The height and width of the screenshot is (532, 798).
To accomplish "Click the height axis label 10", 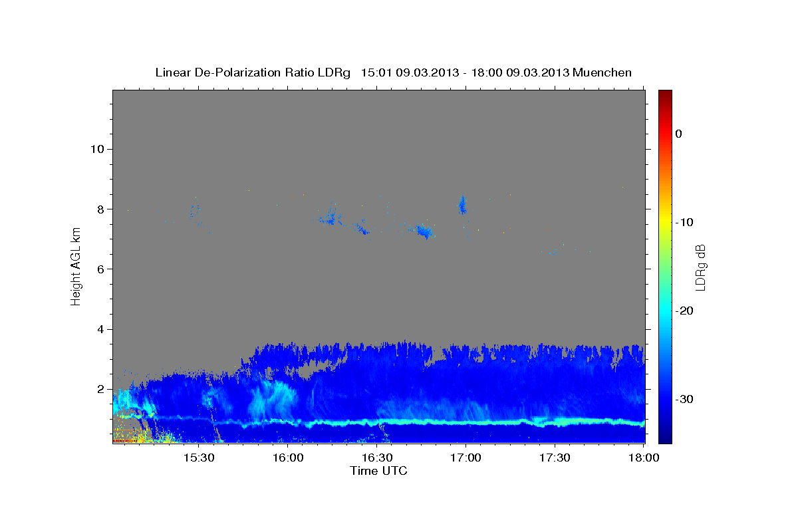I will tap(96, 149).
